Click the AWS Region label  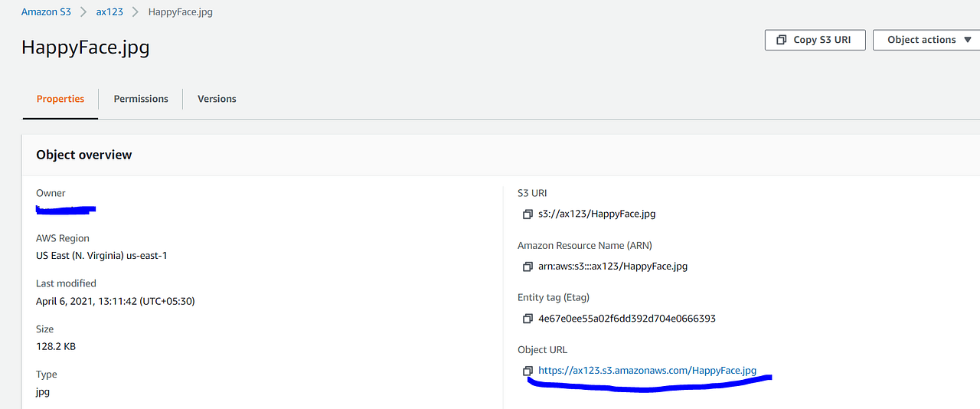63,238
